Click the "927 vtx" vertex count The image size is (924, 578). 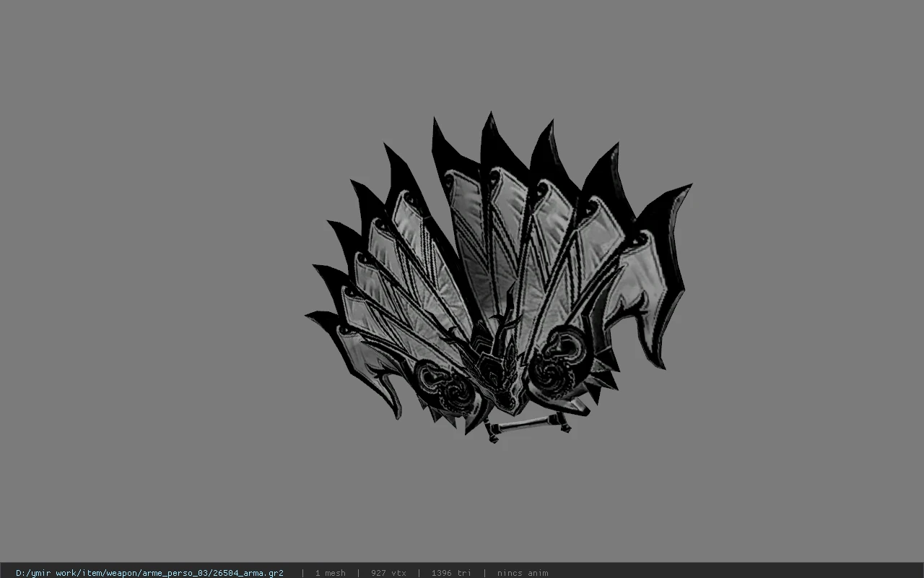click(388, 573)
